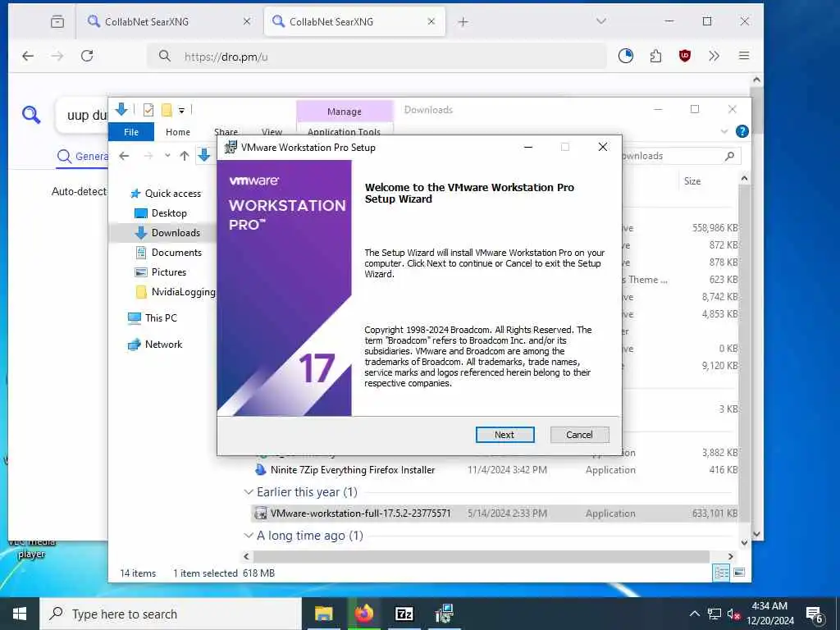Viewport: 840px width, 630px height.
Task: Switch to first CollabNet SearXNG tab
Action: [x=167, y=21]
